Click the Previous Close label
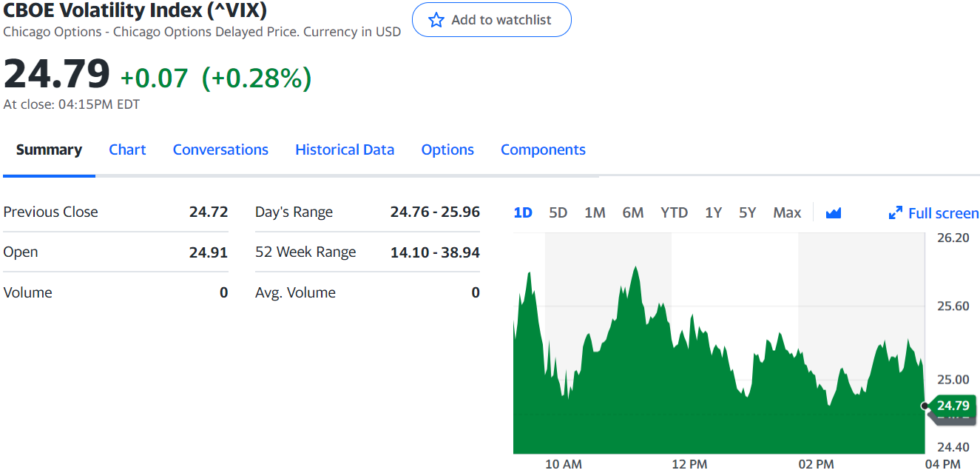 (50, 212)
